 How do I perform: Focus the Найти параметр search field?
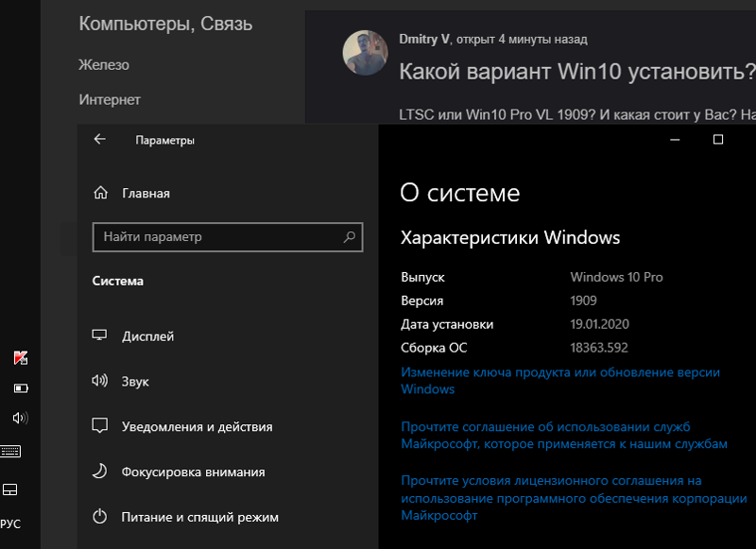pos(228,236)
